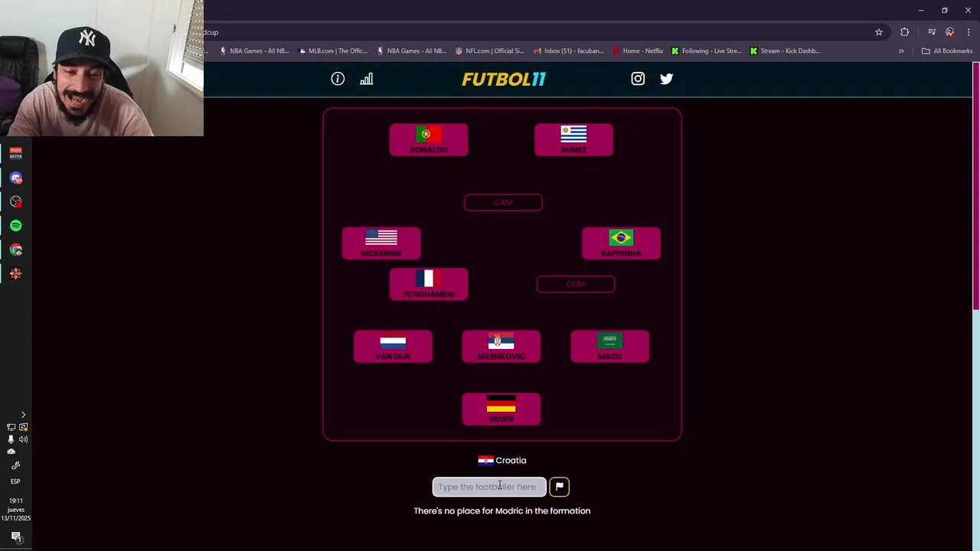This screenshot has width=980, height=551.
Task: Click the OneDrive cloud tray icon
Action: pos(11,452)
